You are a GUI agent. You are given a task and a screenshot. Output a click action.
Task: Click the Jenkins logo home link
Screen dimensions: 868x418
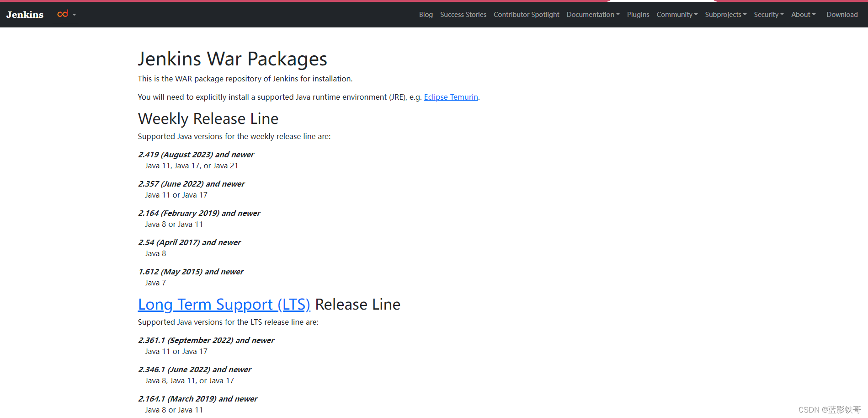[25, 15]
